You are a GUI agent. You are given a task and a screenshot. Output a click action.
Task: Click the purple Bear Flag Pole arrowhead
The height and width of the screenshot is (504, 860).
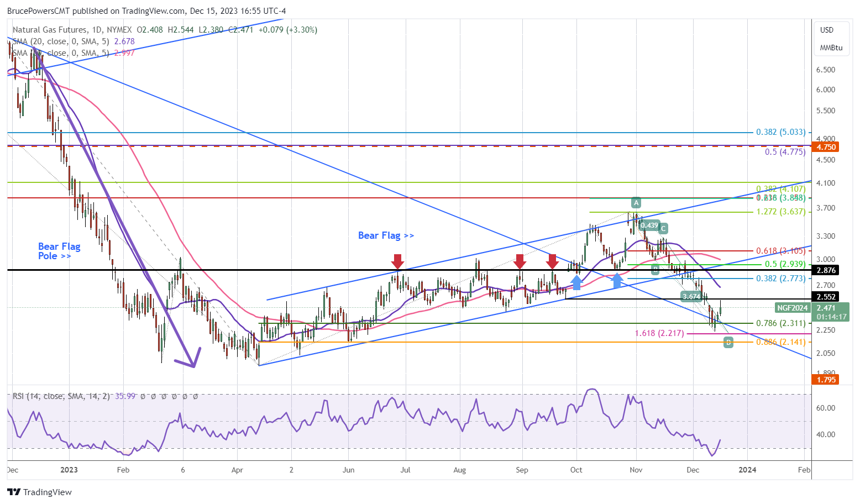[x=189, y=358]
